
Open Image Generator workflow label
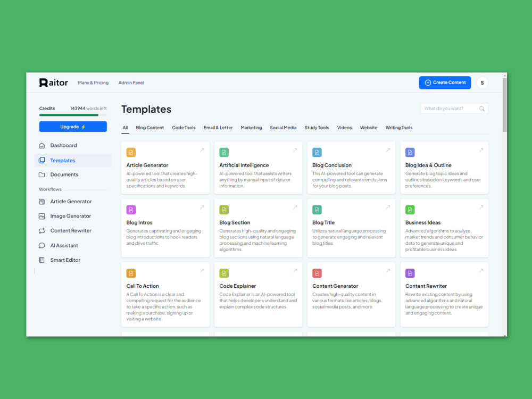[x=71, y=216]
